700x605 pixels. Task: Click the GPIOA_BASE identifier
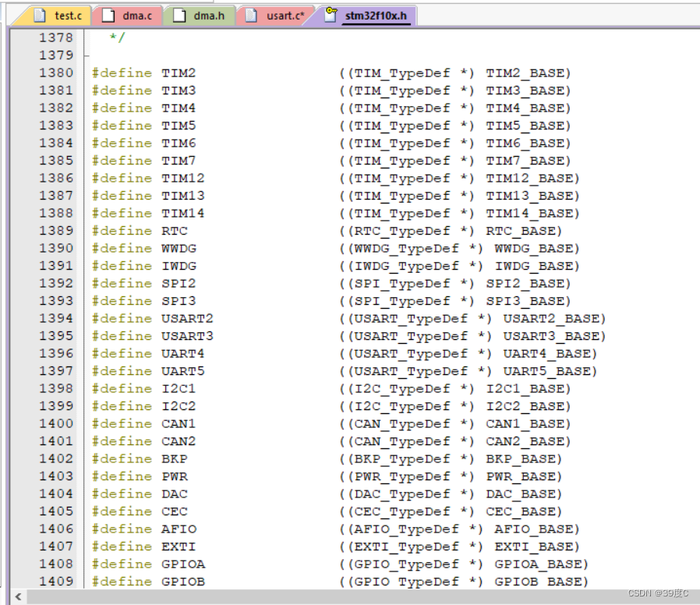(537, 564)
